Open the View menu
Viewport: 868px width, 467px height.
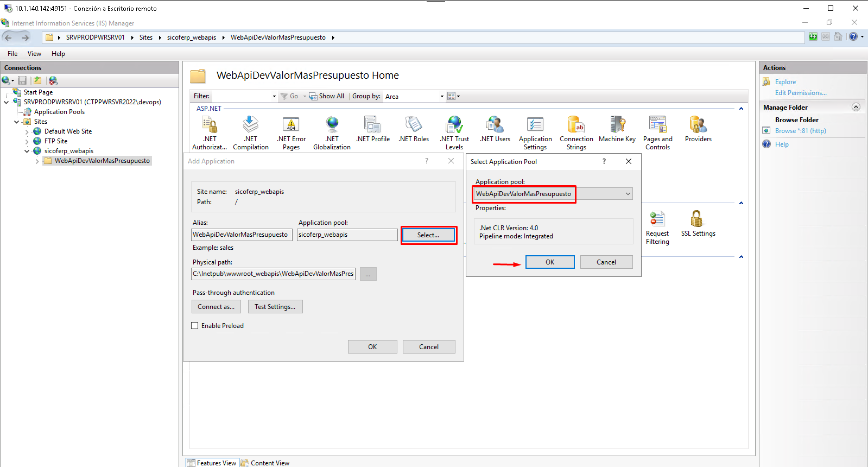pos(34,54)
